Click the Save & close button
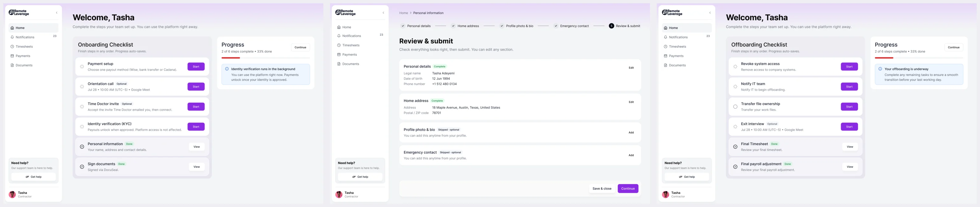This screenshot has height=207, width=980. point(602,188)
